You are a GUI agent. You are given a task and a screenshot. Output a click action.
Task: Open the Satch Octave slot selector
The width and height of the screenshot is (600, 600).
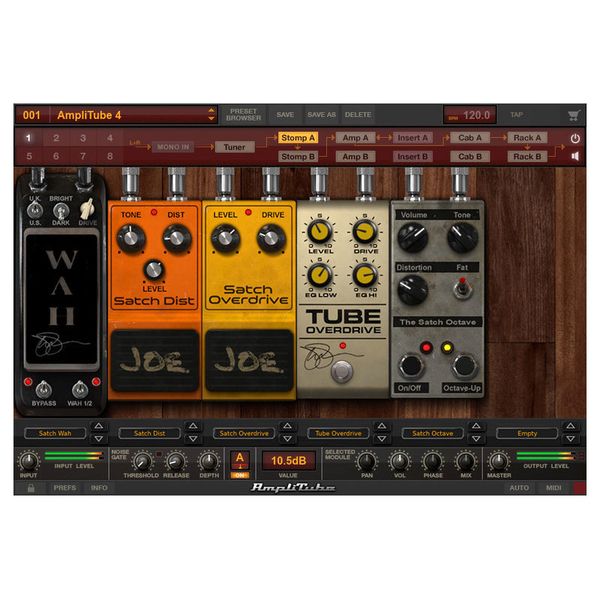coord(433,433)
